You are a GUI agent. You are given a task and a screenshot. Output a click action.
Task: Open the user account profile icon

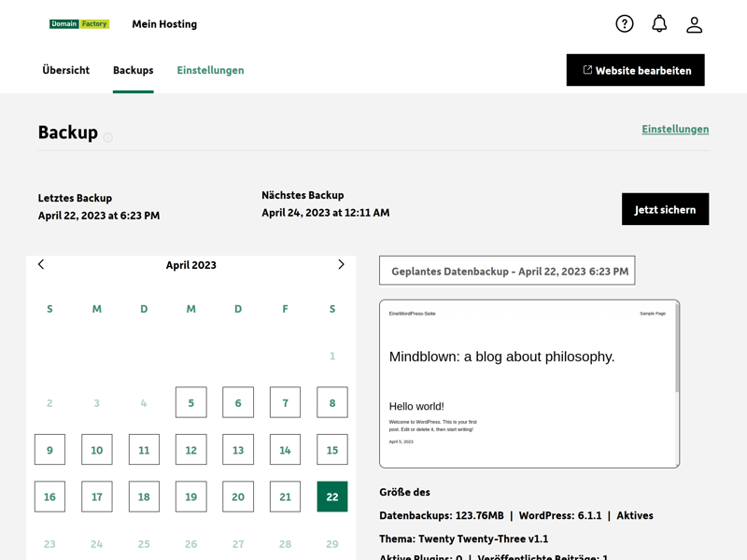694,25
